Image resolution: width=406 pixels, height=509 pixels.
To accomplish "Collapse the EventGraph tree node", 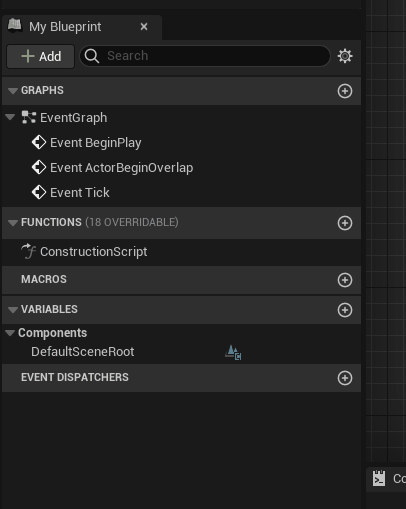I will (10, 117).
